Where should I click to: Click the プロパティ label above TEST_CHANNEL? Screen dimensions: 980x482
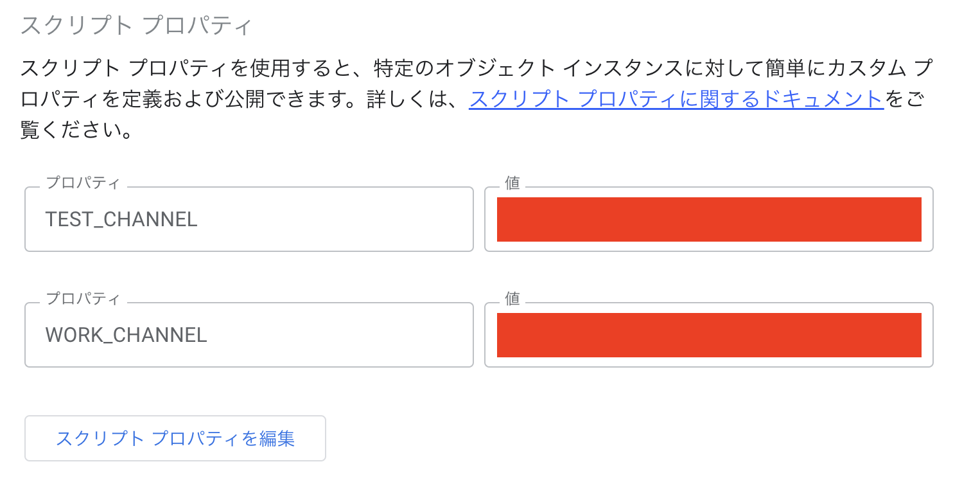[82, 183]
